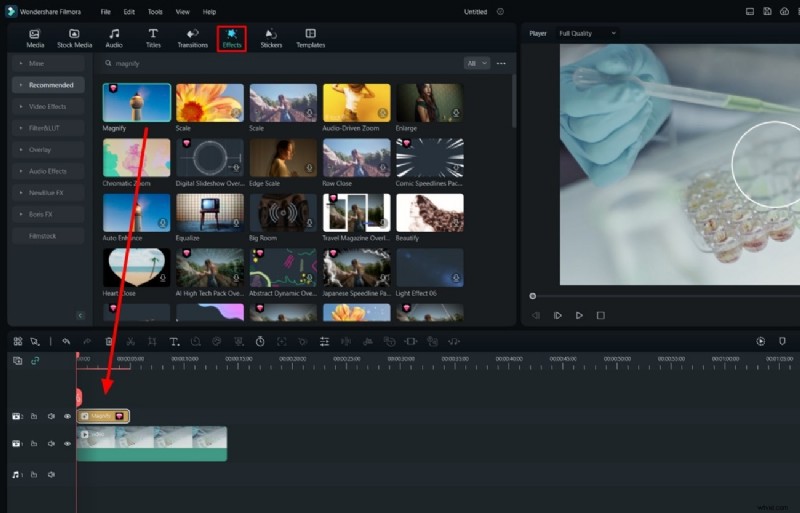Click the player Stop button

click(601, 315)
